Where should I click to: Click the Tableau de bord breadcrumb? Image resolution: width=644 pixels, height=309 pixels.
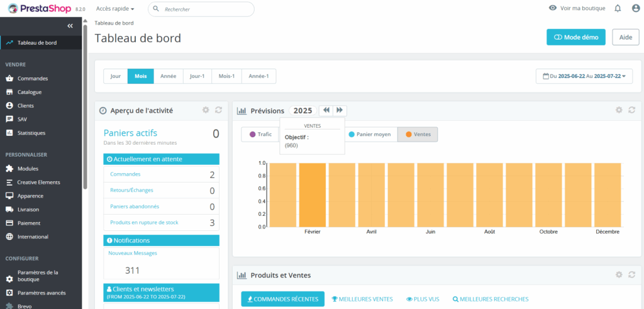click(x=114, y=23)
